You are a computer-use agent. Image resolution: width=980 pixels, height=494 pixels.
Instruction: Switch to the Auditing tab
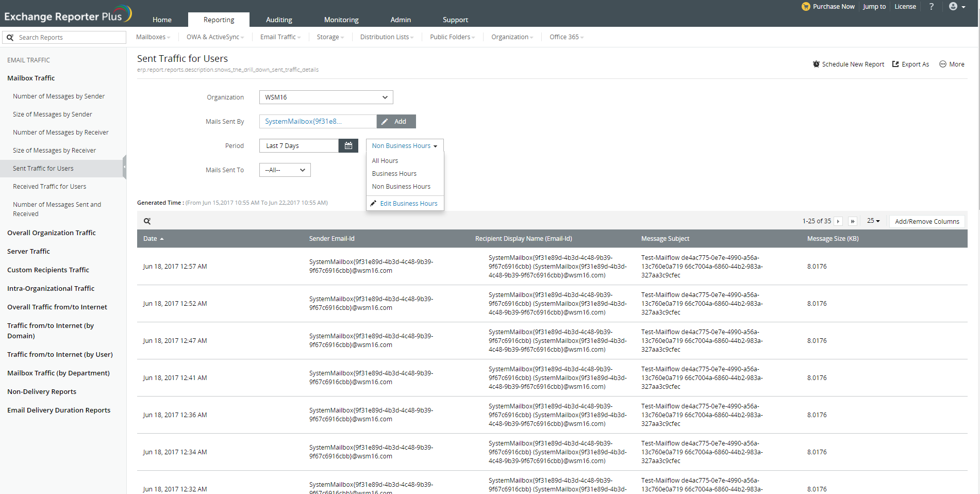point(279,20)
